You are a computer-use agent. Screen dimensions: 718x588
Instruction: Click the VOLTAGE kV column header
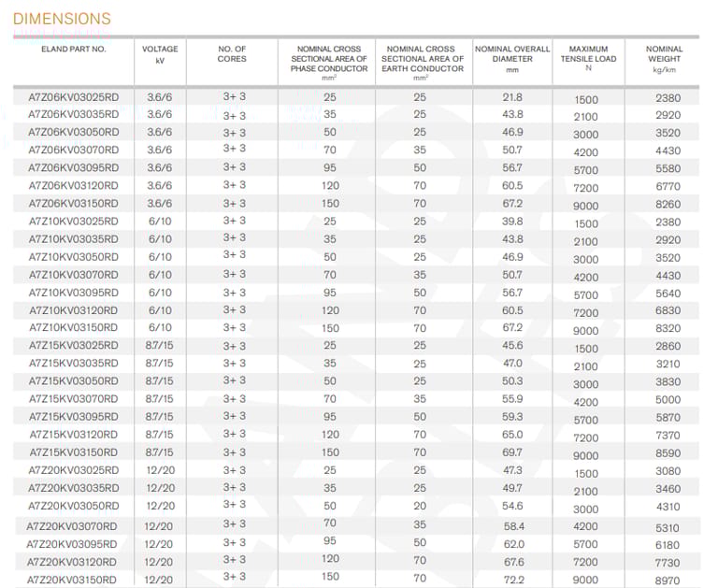pyautogui.click(x=160, y=54)
